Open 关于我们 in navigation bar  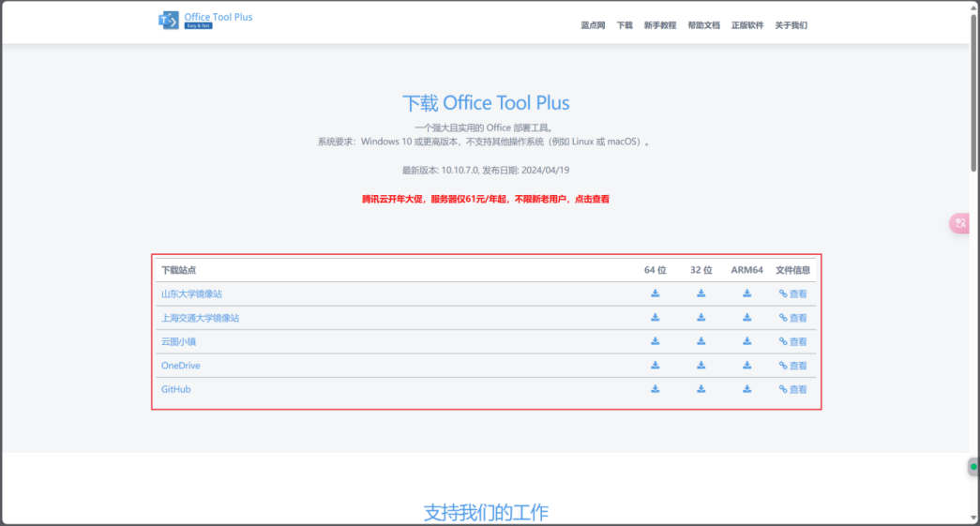pyautogui.click(x=792, y=25)
